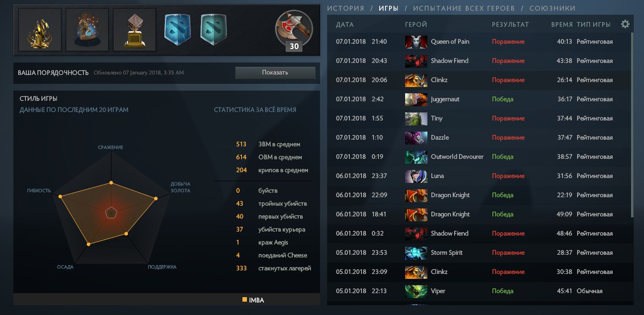Open the Союзники tab
Viewport: 644px width, 315px height.
pos(552,8)
